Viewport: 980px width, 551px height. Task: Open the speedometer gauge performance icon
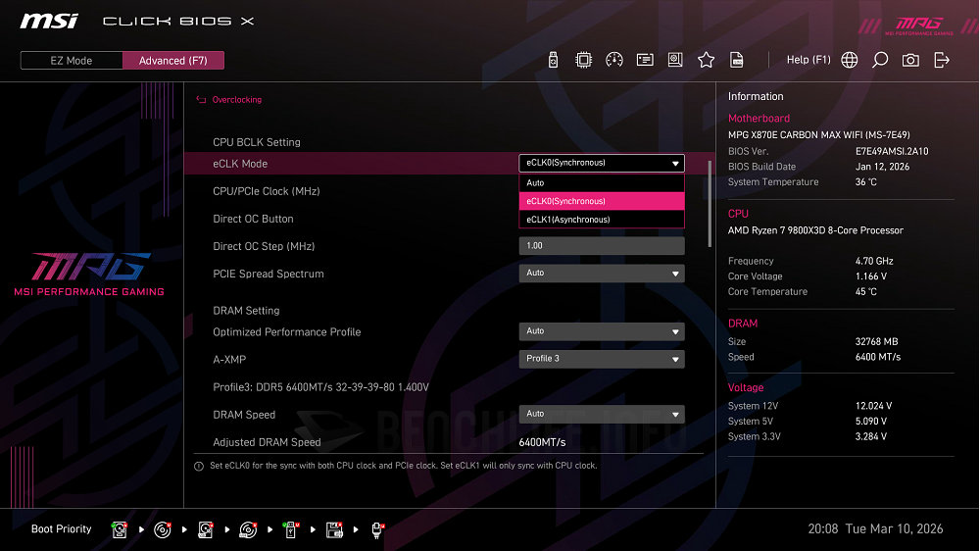point(614,60)
